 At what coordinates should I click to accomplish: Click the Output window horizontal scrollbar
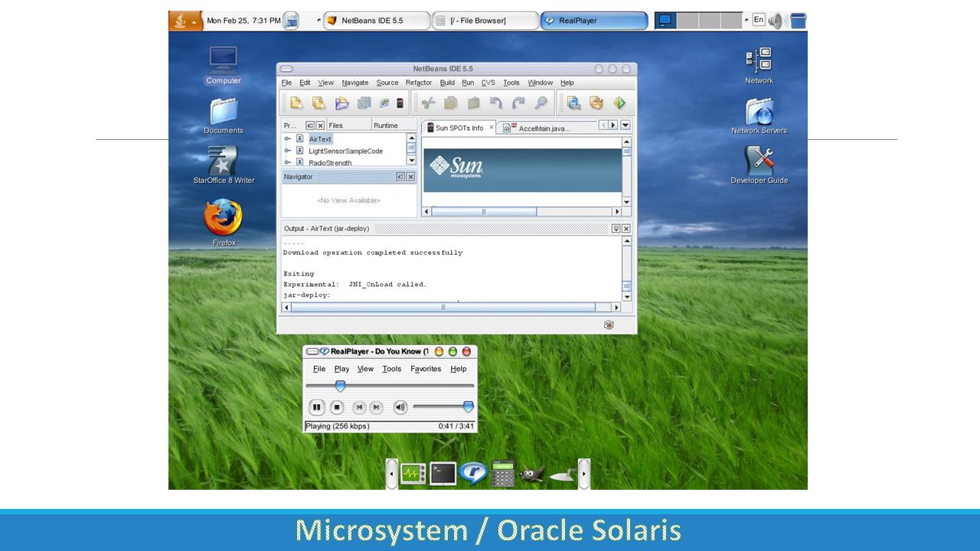(x=451, y=308)
